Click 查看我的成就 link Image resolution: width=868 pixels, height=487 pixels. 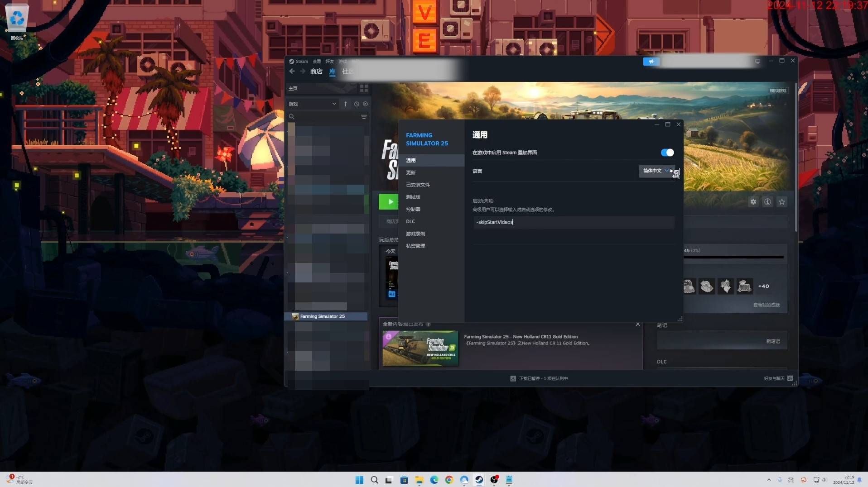point(767,305)
